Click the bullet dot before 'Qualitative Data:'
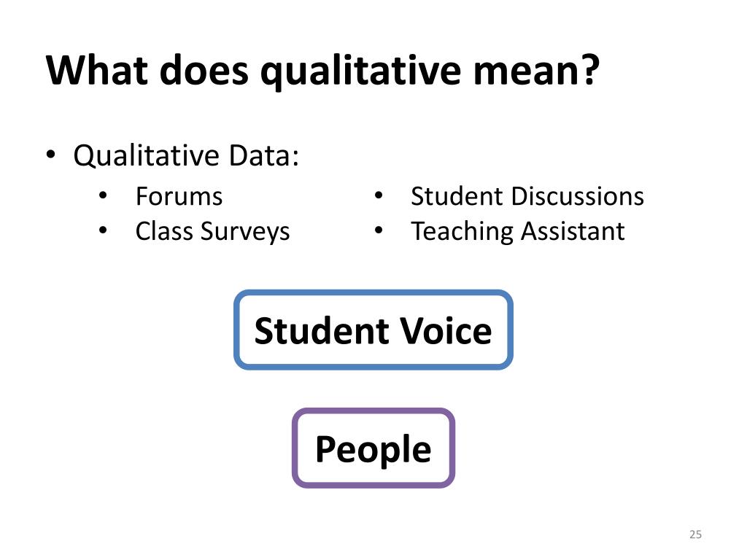 [x=51, y=155]
